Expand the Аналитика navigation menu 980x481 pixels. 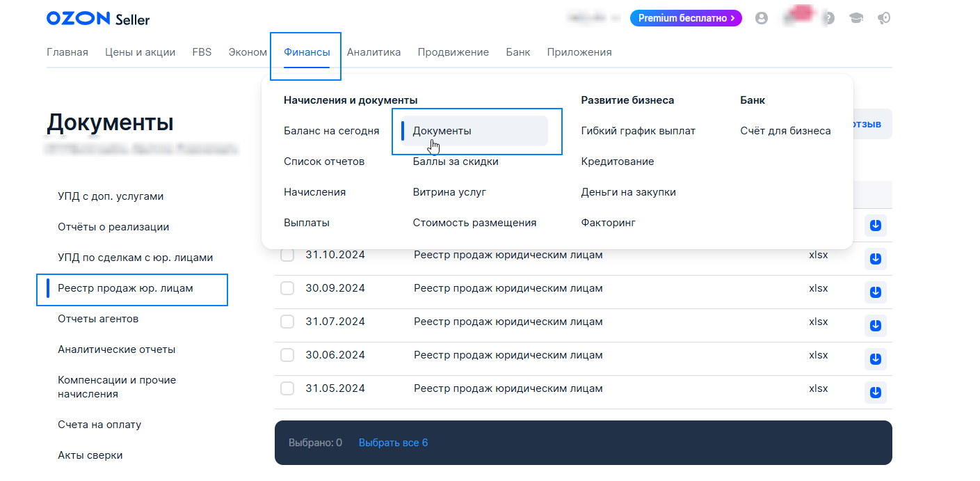[x=373, y=52]
